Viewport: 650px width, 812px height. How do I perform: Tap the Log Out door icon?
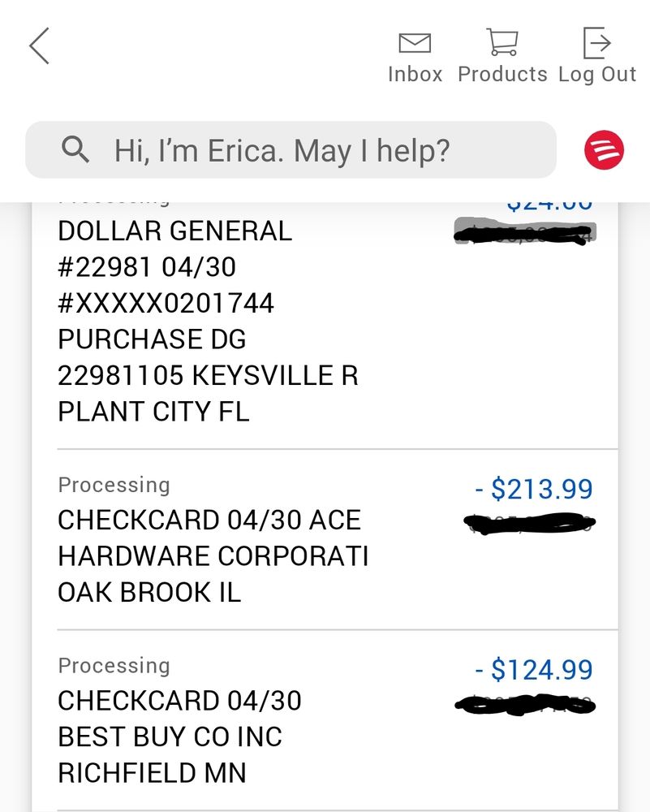[x=596, y=43]
